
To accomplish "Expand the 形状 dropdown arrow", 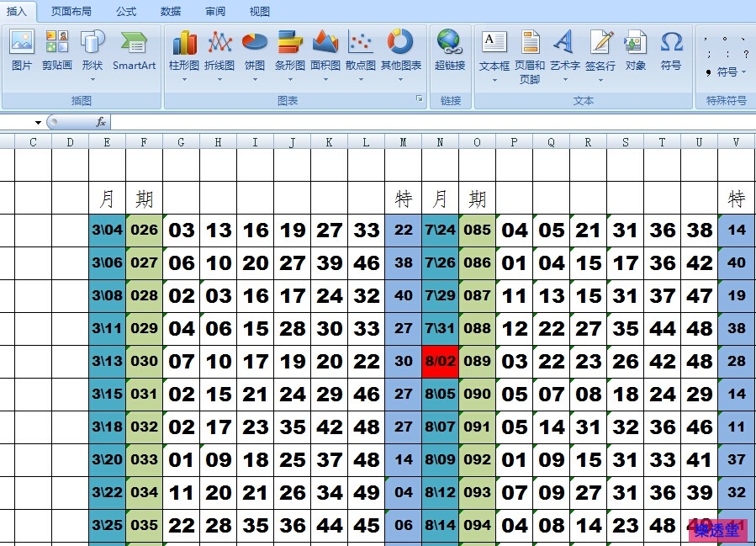I will (93, 80).
